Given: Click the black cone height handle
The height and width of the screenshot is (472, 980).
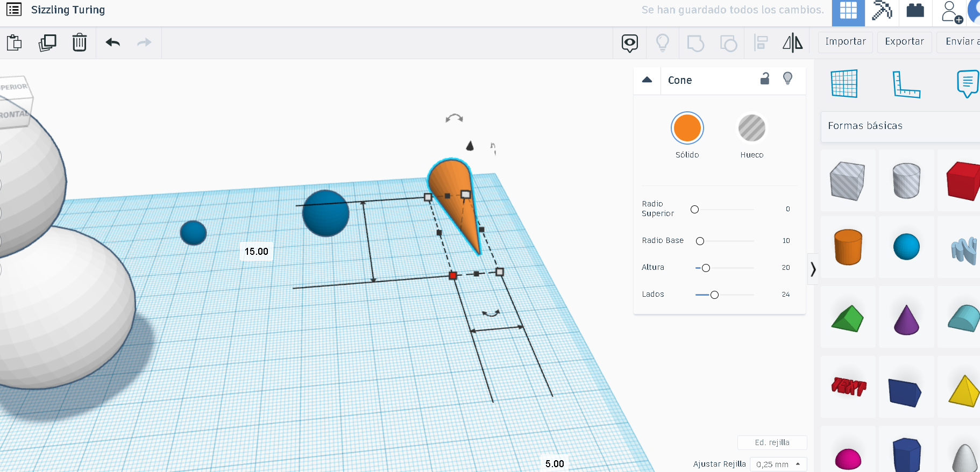Looking at the screenshot, I should [470, 146].
